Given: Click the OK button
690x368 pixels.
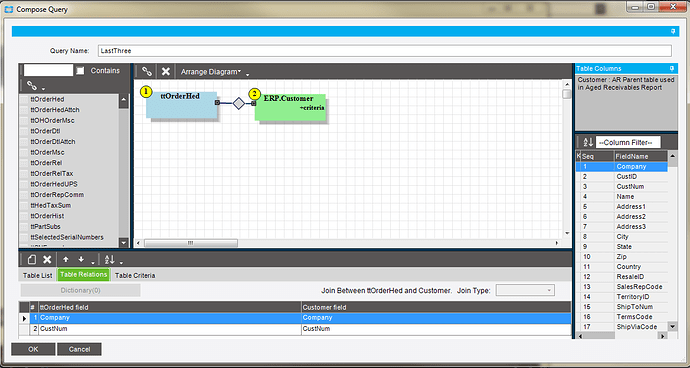Looking at the screenshot, I should (33, 349).
